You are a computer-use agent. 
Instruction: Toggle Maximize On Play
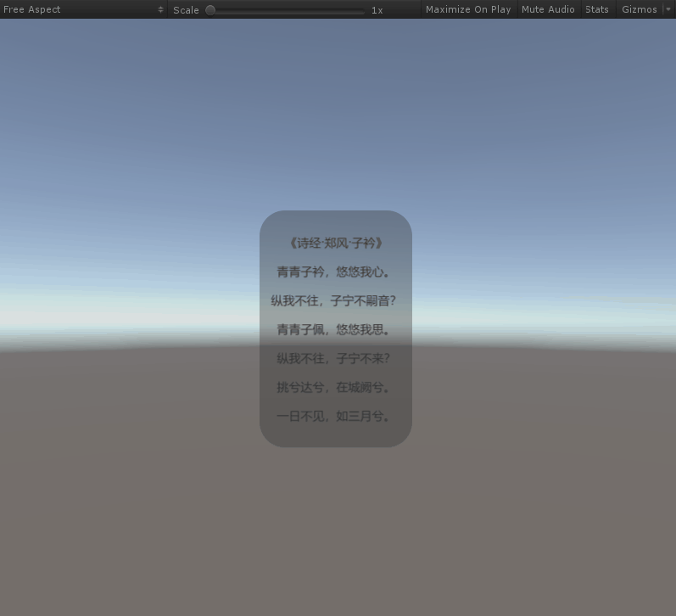tap(468, 9)
